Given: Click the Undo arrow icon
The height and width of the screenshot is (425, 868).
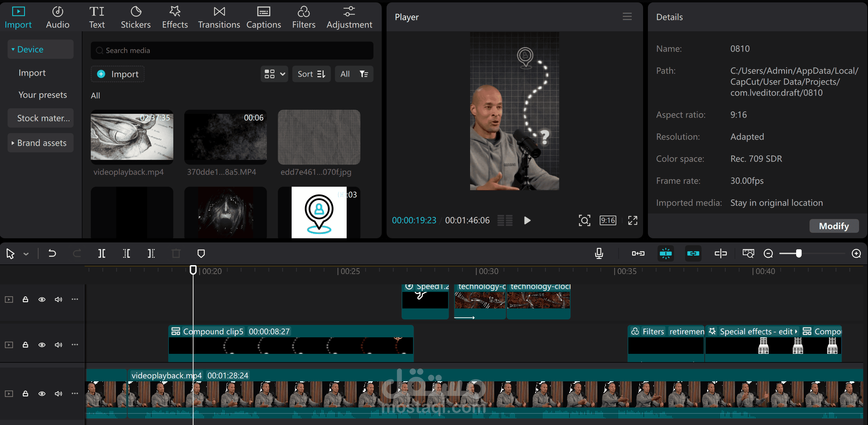Looking at the screenshot, I should pos(52,253).
